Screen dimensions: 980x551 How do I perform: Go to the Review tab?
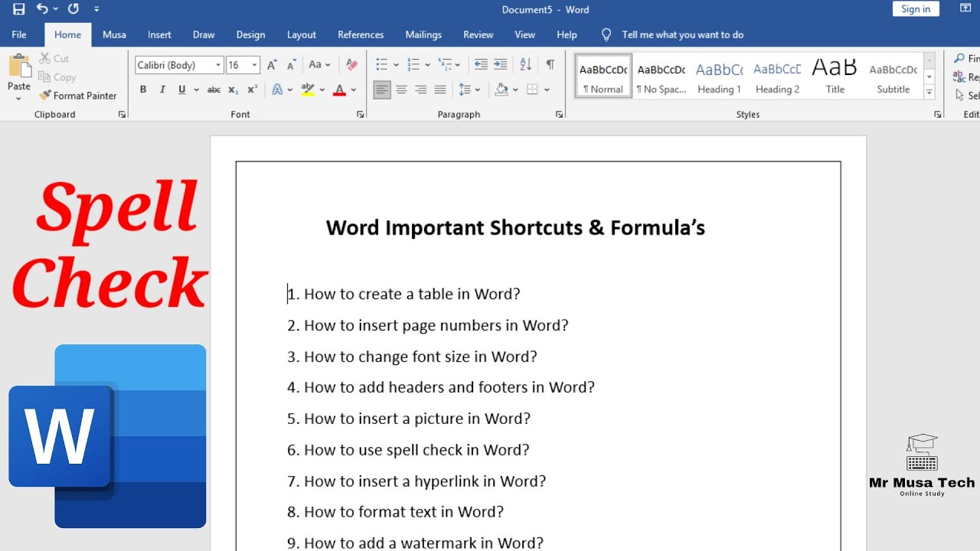(479, 34)
